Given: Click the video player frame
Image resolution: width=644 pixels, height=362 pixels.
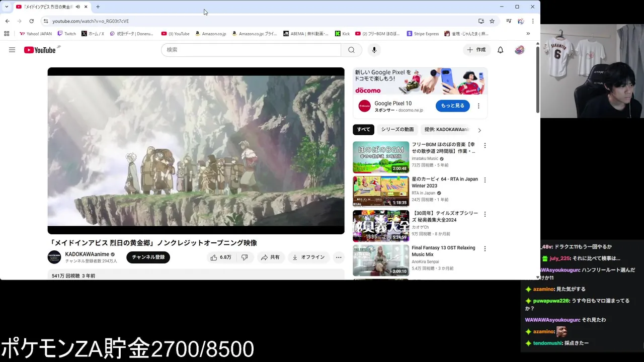Looking at the screenshot, I should tap(196, 151).
